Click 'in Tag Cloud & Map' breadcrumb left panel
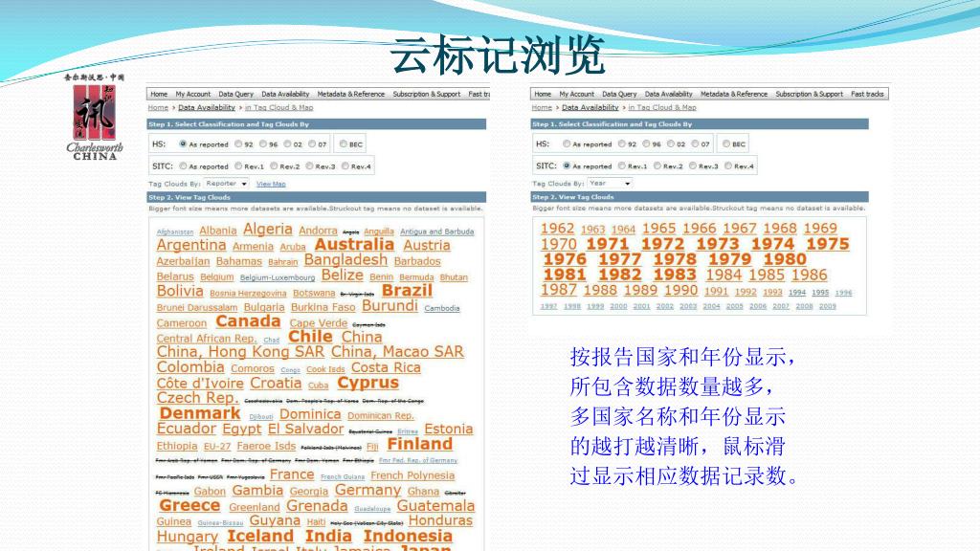The image size is (980, 551). pyautogui.click(x=278, y=107)
